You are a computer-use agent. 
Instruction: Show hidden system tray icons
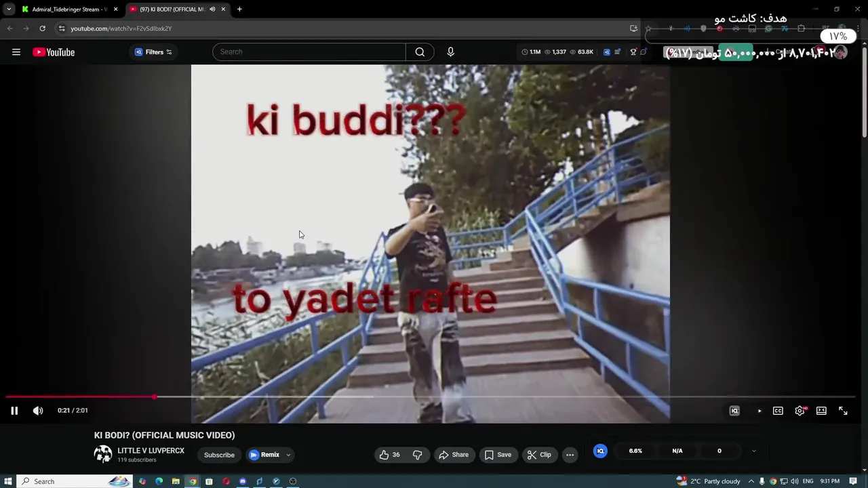(751, 481)
